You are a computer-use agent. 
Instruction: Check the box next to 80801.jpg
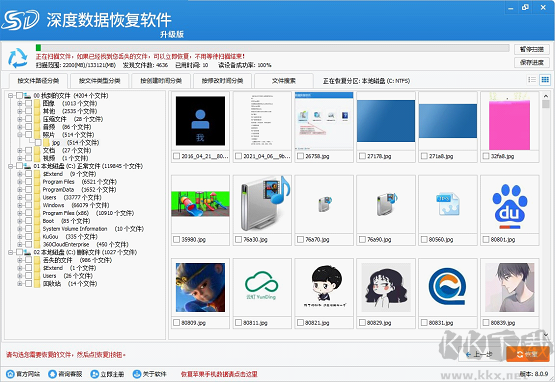(486, 240)
